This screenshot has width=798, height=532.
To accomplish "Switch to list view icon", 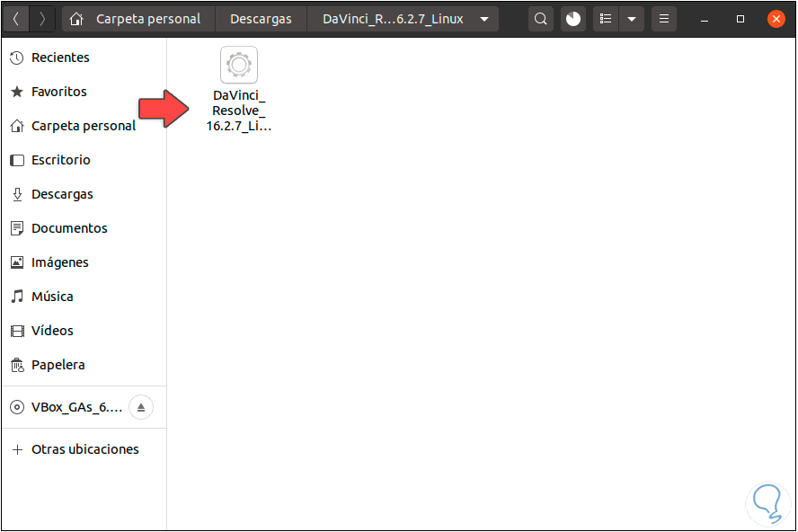I will (606, 20).
